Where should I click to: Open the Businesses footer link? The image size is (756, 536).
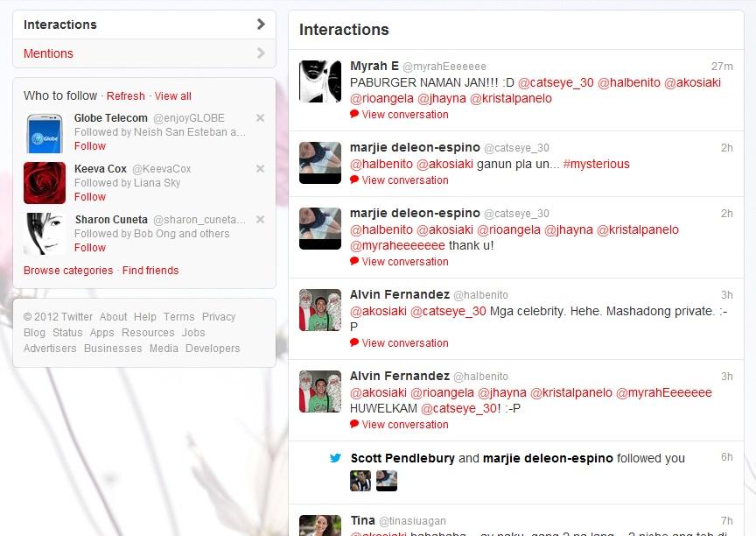pyautogui.click(x=113, y=349)
